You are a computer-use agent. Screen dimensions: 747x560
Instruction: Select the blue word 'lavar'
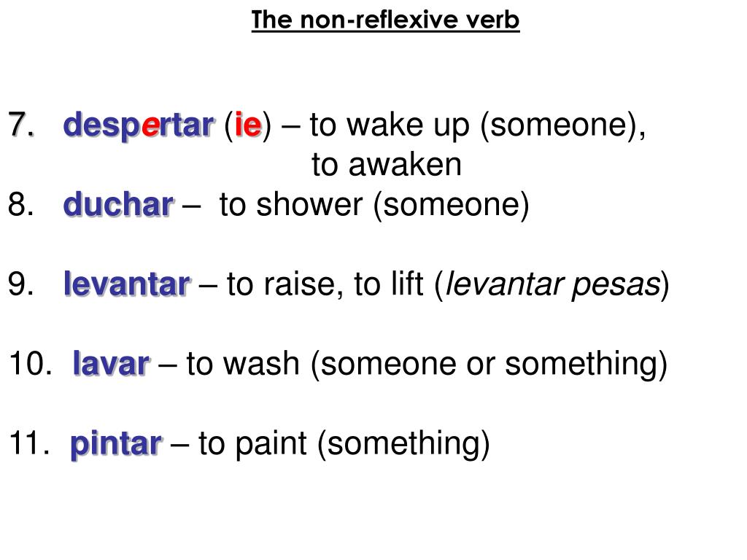pos(112,364)
